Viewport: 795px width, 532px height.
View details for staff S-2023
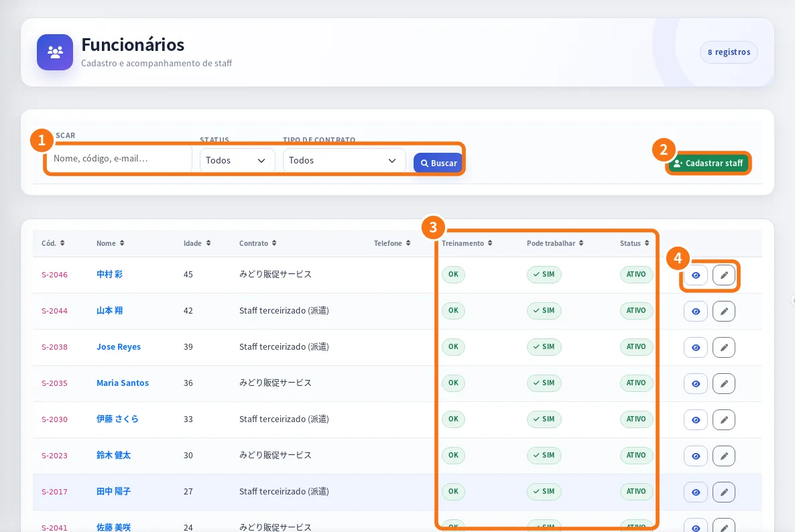pos(696,456)
